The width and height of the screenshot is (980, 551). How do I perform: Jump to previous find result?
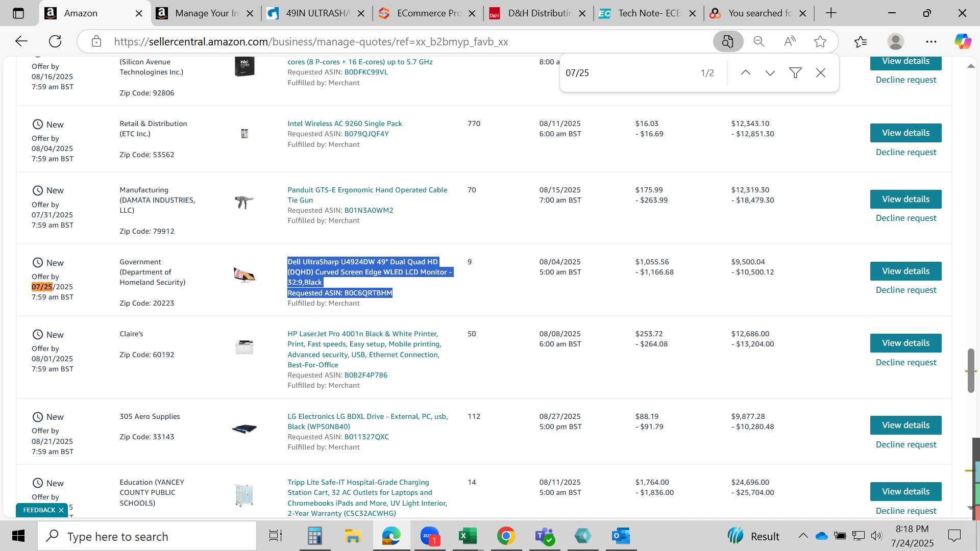pyautogui.click(x=746, y=73)
